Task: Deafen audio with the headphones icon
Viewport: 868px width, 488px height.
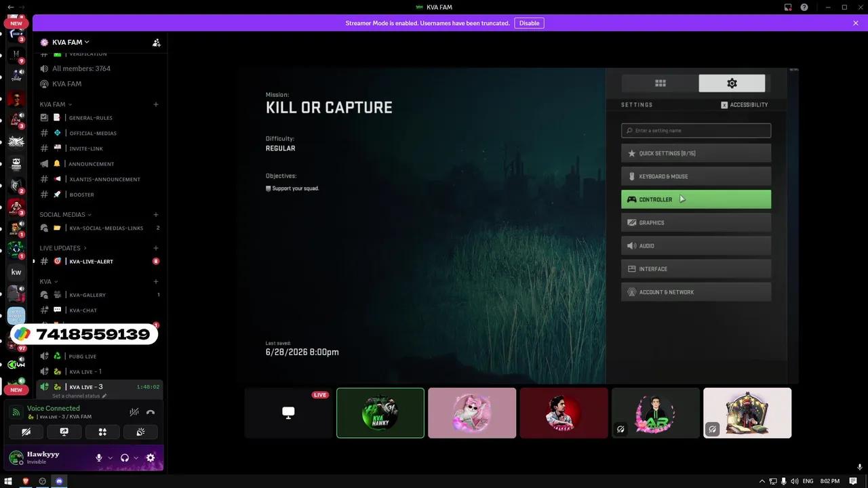Action: tap(125, 458)
